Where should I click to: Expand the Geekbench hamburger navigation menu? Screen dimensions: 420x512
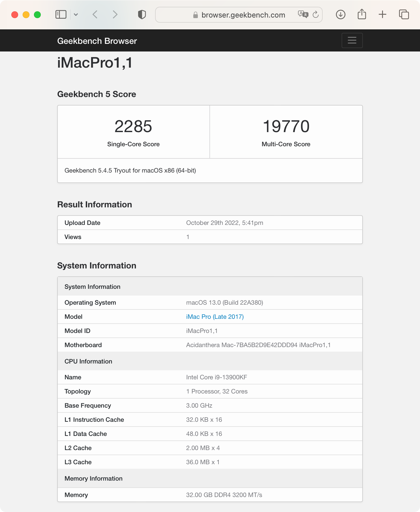click(x=352, y=40)
